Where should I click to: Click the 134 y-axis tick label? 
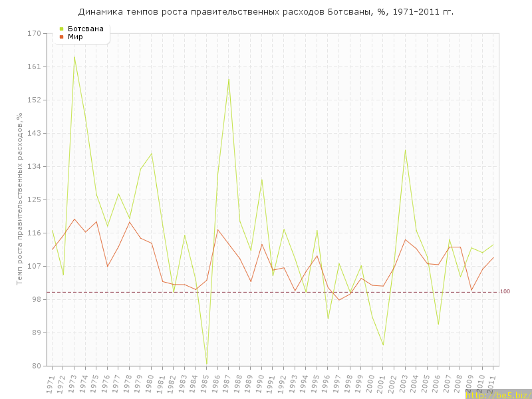click(x=35, y=166)
